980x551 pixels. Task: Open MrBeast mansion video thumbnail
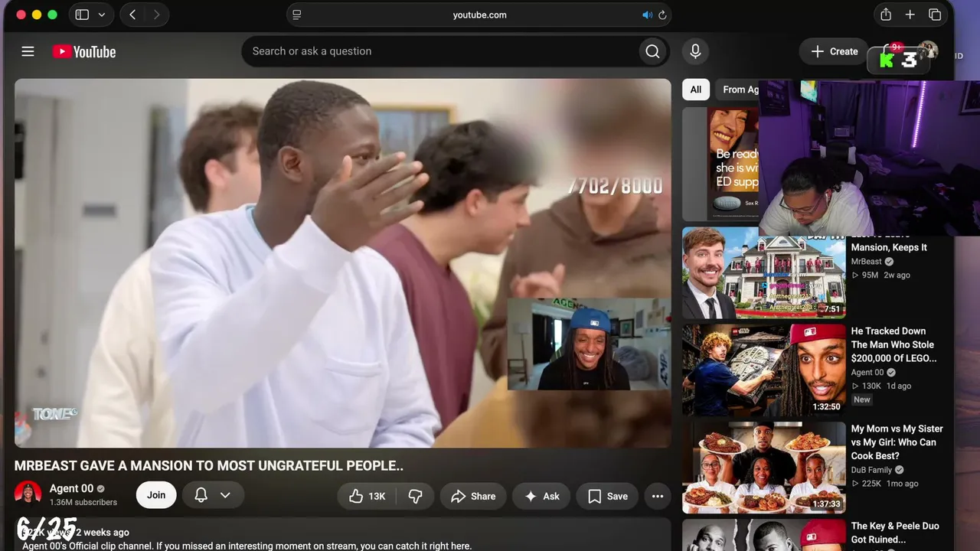point(764,273)
